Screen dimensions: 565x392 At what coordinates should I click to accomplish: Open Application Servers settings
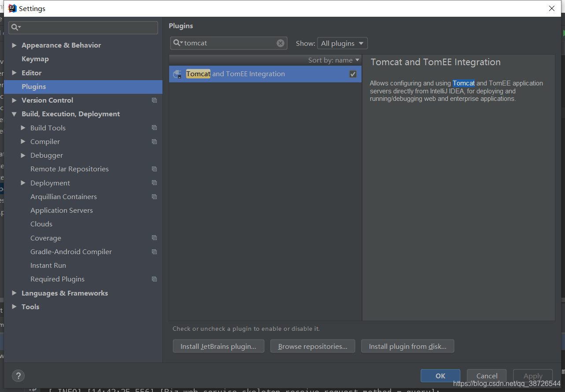61,211
